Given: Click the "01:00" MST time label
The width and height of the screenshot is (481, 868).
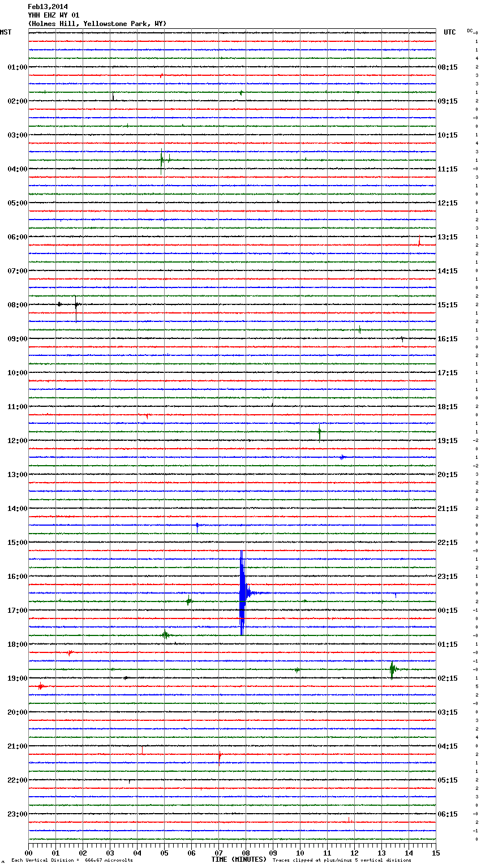Looking at the screenshot, I should tap(17, 67).
